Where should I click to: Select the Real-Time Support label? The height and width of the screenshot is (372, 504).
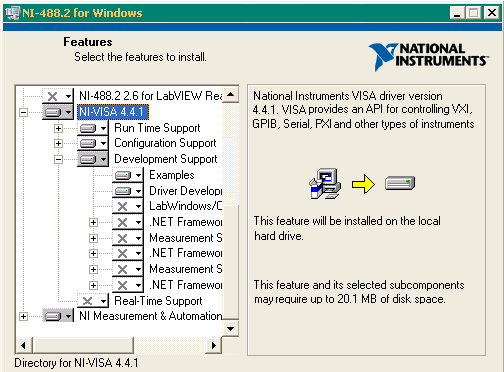click(158, 301)
